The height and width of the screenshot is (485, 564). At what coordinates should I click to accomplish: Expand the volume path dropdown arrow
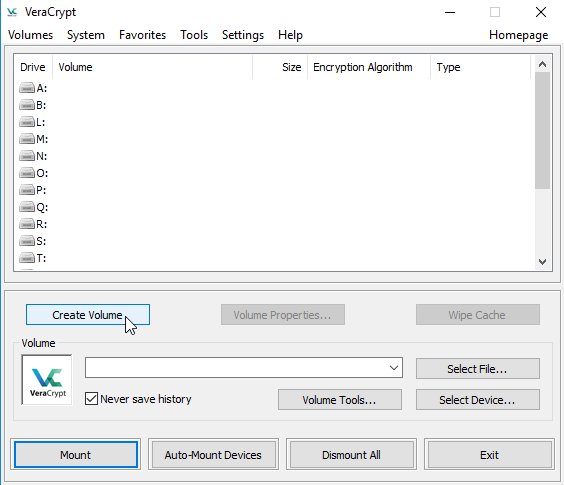click(x=394, y=368)
